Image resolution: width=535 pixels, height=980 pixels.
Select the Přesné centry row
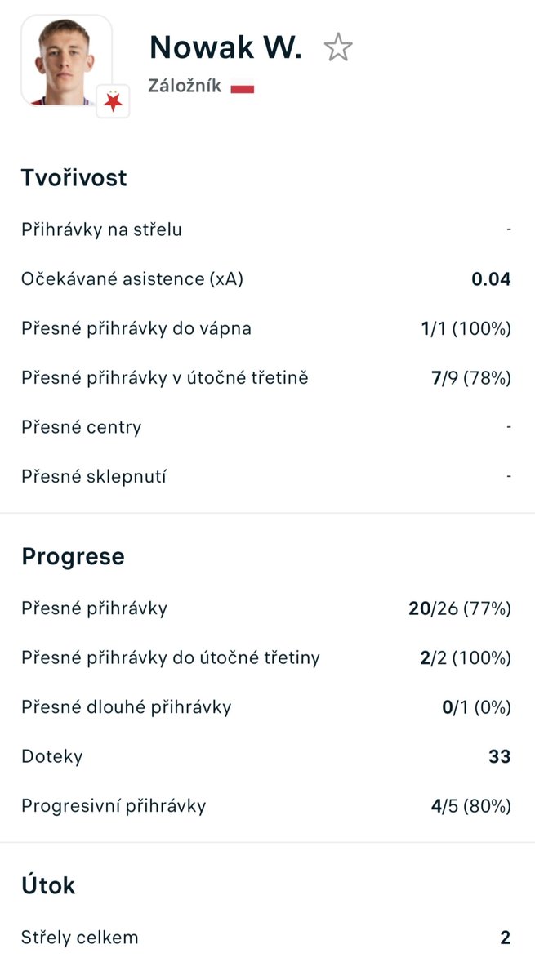(x=267, y=427)
